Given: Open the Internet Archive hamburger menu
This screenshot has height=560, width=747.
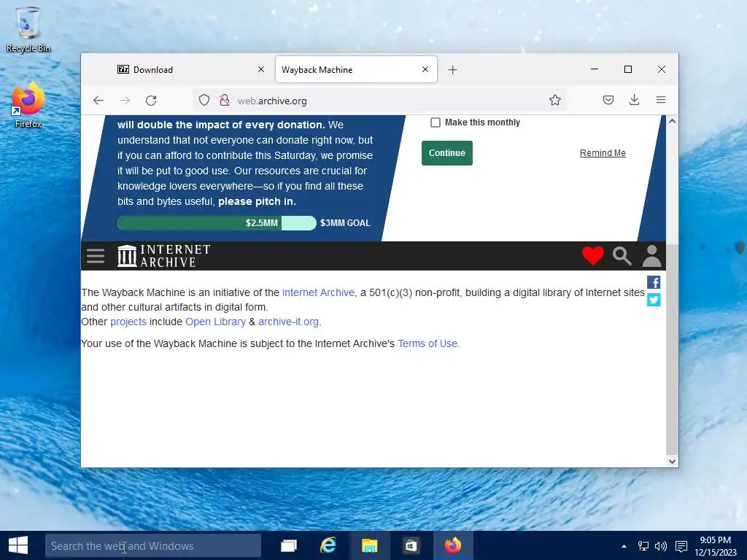Looking at the screenshot, I should (x=96, y=256).
